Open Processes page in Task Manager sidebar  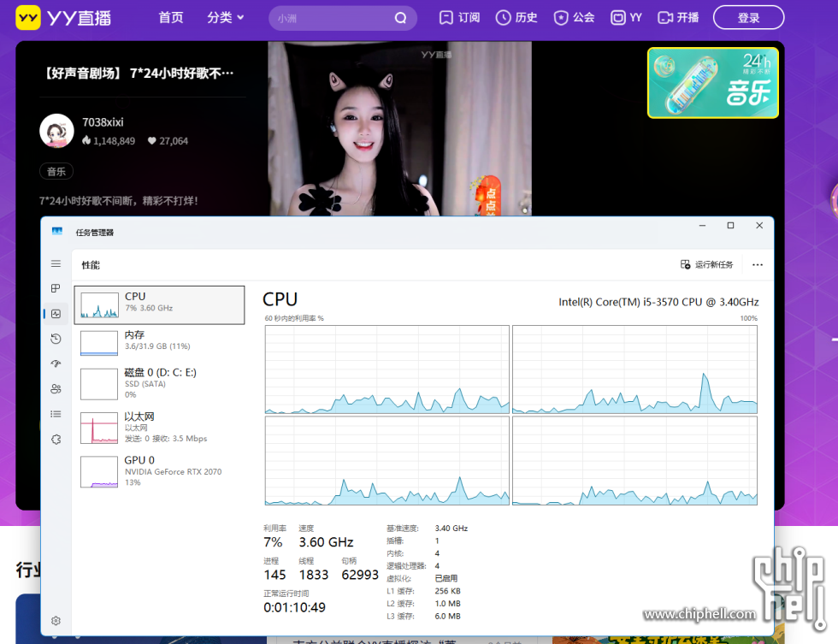pyautogui.click(x=56, y=288)
